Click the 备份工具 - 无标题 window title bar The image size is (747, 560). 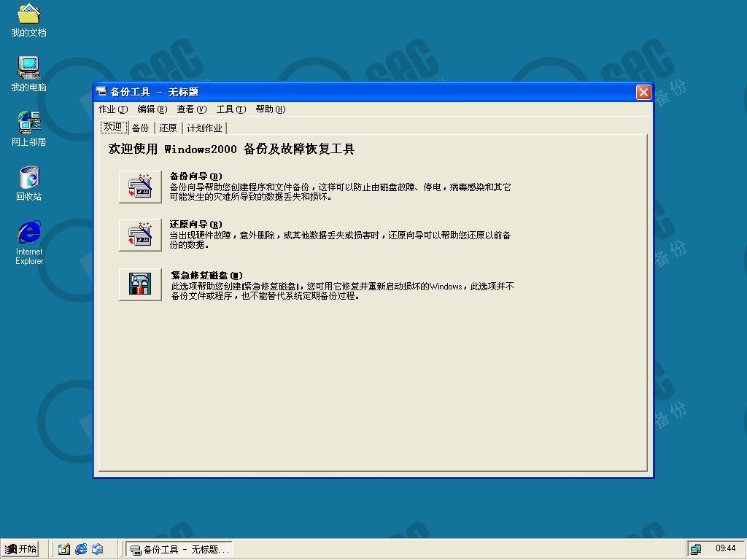373,92
